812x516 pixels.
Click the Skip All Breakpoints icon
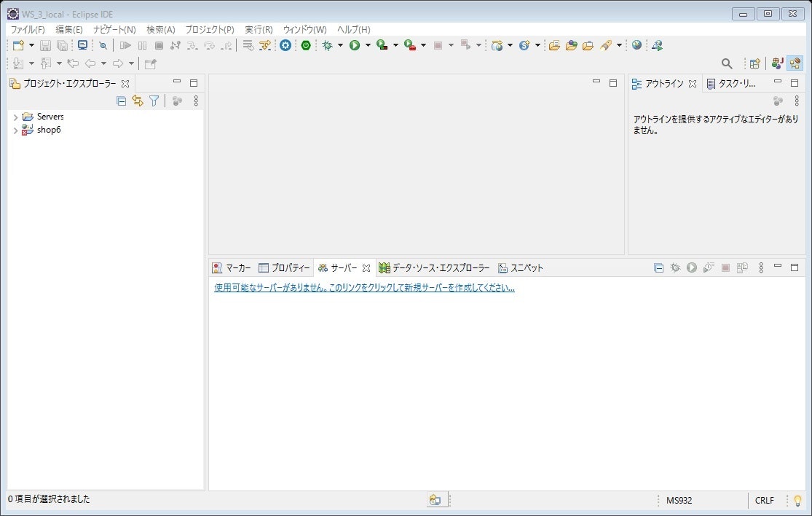tap(103, 46)
